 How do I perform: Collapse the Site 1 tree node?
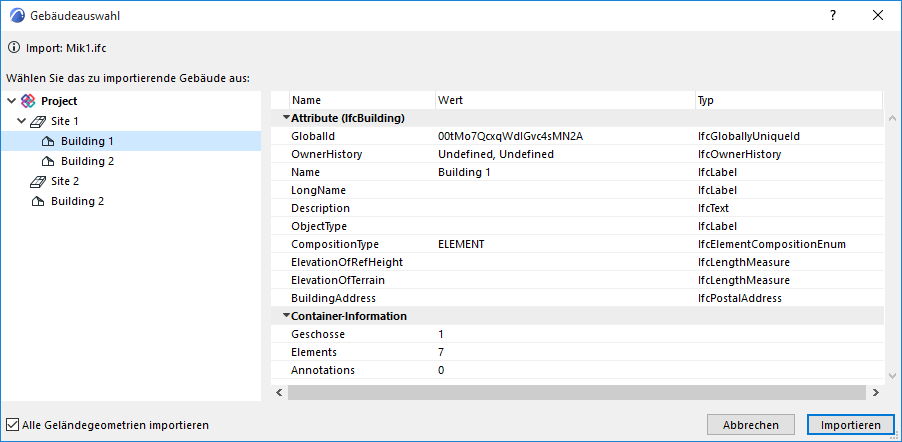(x=21, y=121)
